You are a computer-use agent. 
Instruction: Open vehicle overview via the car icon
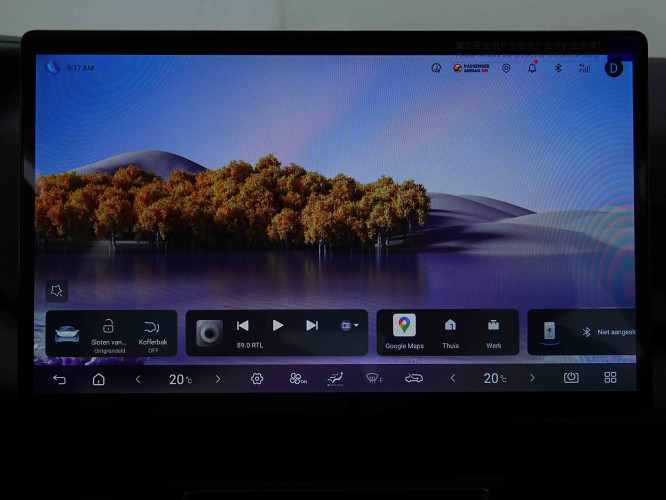pyautogui.click(x=67, y=334)
